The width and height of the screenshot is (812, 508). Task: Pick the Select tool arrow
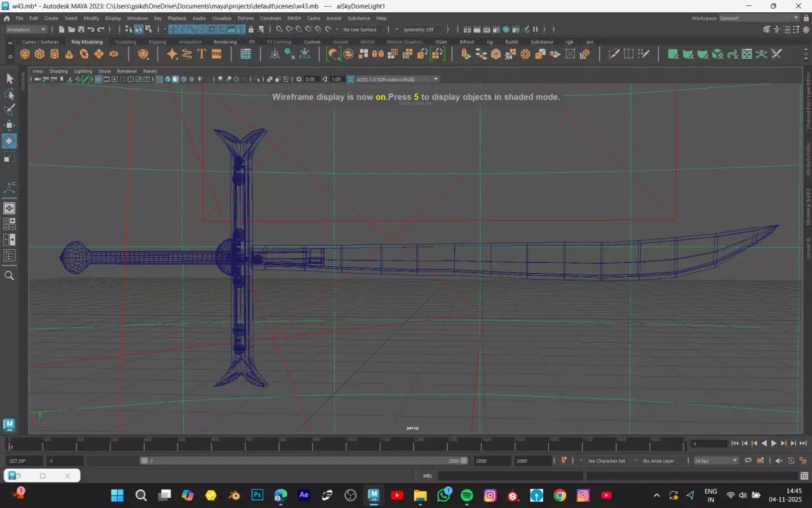click(9, 79)
